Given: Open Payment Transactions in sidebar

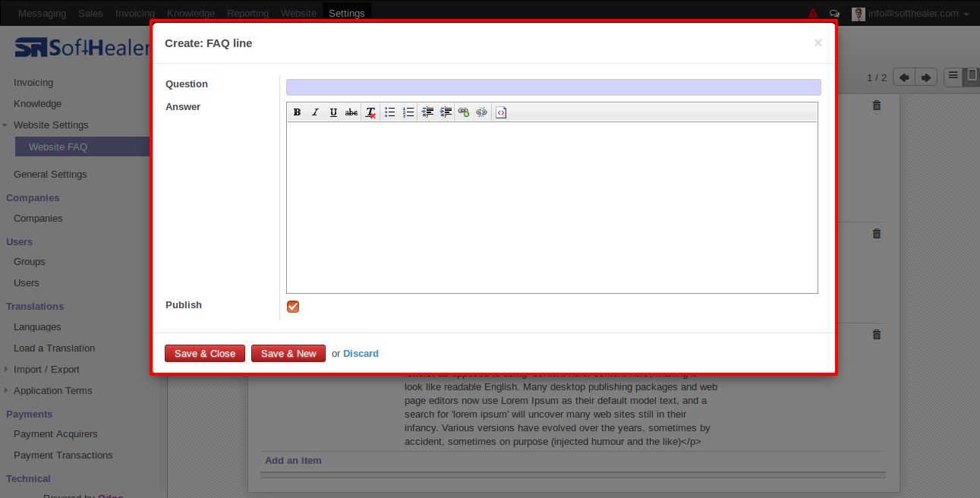Looking at the screenshot, I should point(63,455).
